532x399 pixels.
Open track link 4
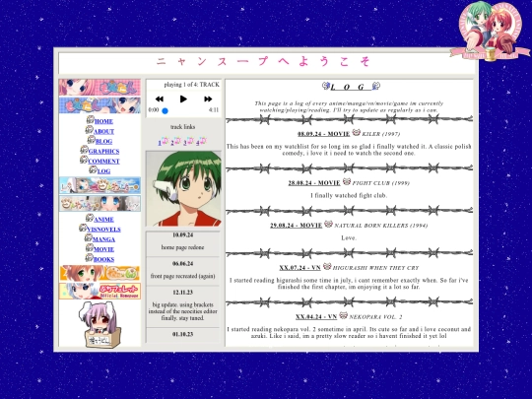click(197, 143)
